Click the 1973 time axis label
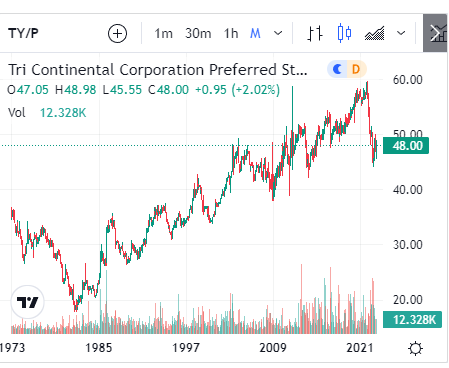 click(12, 348)
